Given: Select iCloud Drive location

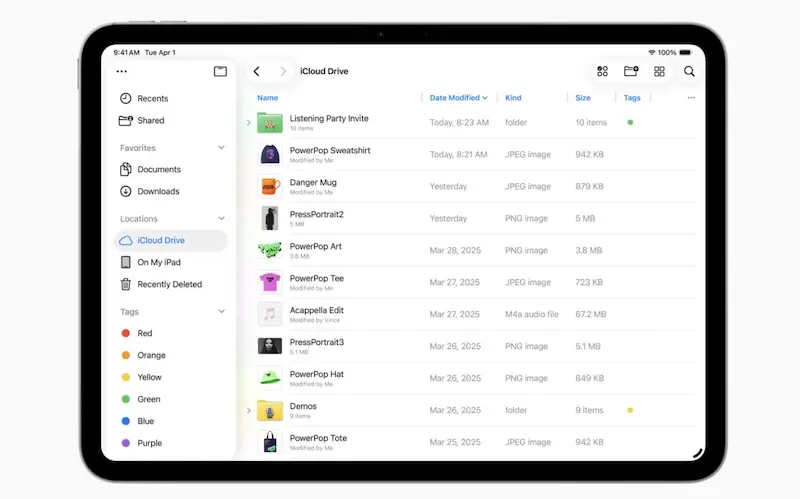Looking at the screenshot, I should (171, 240).
